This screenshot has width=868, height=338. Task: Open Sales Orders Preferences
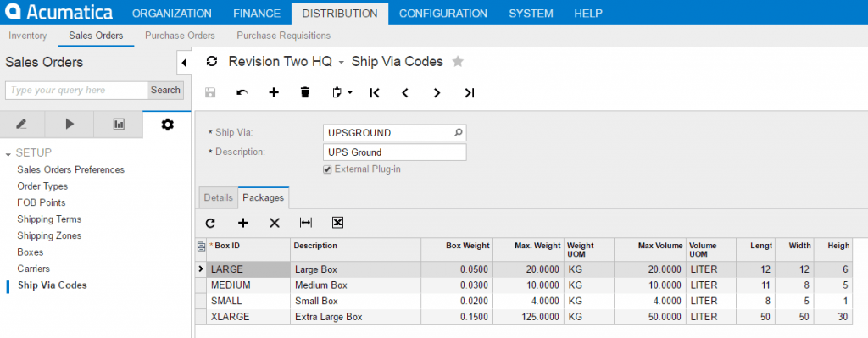[71, 169]
